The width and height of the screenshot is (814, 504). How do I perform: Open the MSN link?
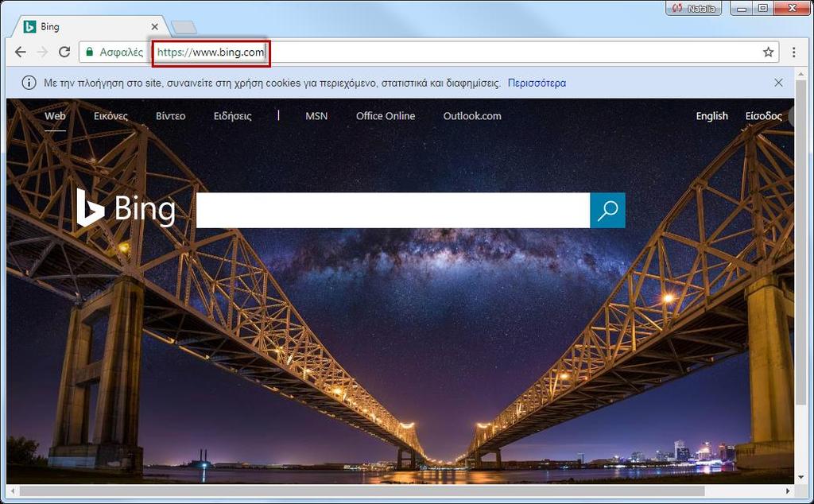[316, 116]
